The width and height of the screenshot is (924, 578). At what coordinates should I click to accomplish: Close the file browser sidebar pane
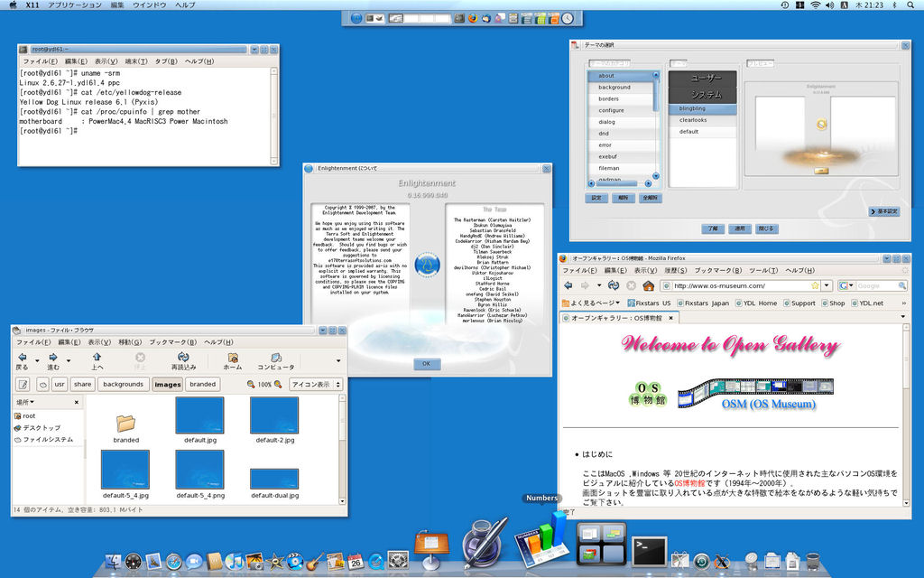77,402
